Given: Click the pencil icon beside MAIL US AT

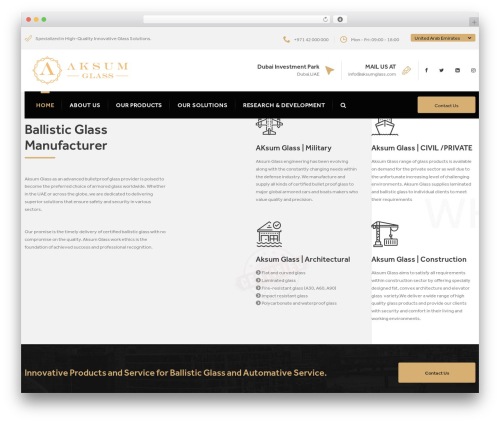Looking at the screenshot, I should (x=406, y=70).
